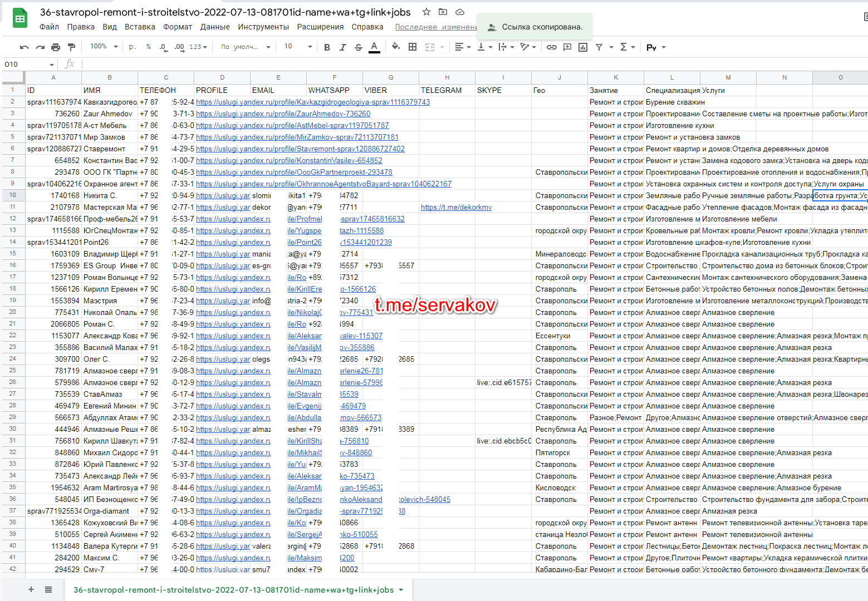This screenshot has width=868, height=601.
Task: Open the Kavkazgidrogeologiya profile link
Action: 312,102
